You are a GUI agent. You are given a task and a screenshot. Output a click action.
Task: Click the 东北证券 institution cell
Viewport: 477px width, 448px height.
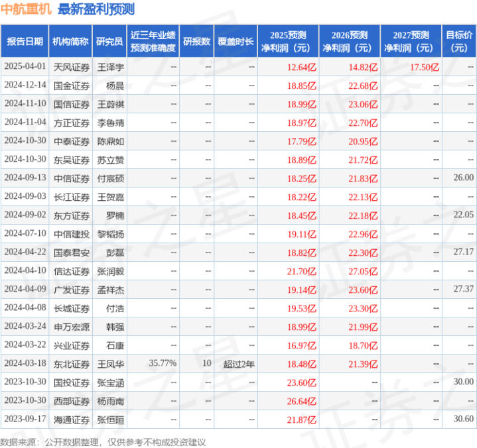tap(72, 364)
